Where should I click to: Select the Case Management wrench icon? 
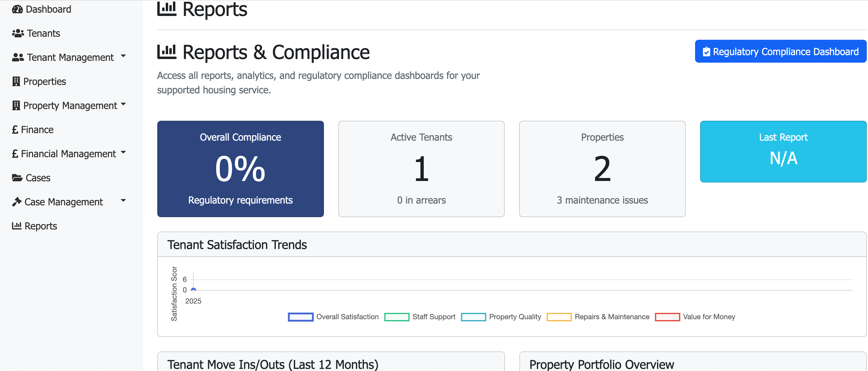click(x=17, y=201)
